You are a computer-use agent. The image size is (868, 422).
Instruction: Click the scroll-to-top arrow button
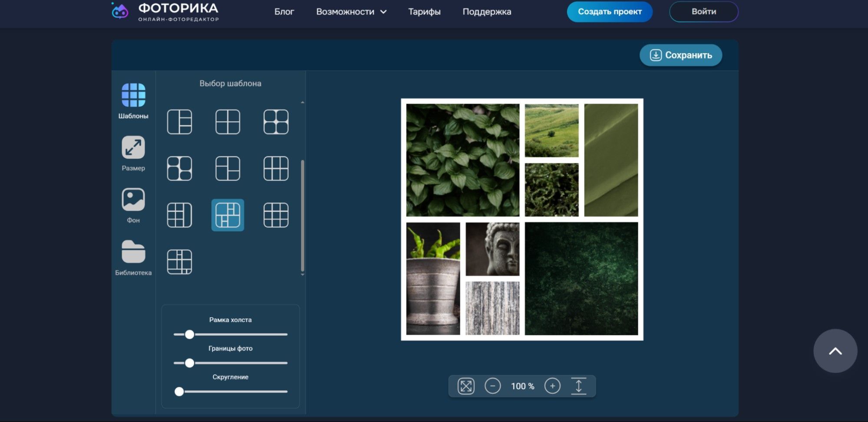(x=835, y=351)
